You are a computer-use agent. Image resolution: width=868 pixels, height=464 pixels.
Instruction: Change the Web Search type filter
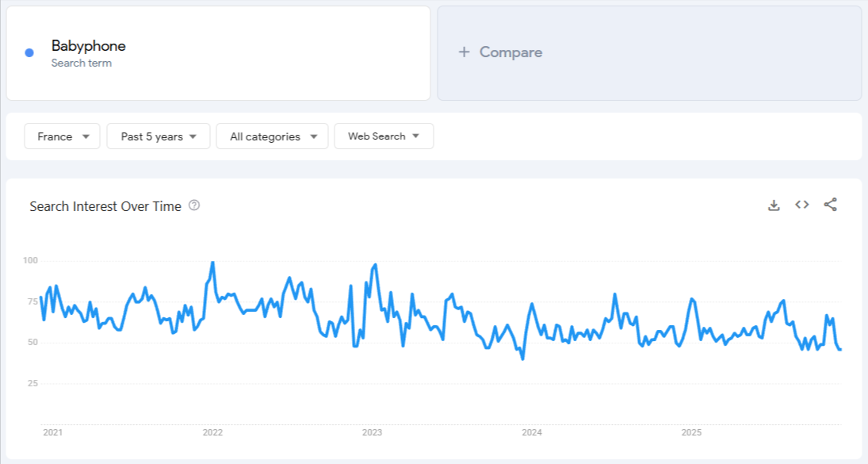pyautogui.click(x=384, y=136)
